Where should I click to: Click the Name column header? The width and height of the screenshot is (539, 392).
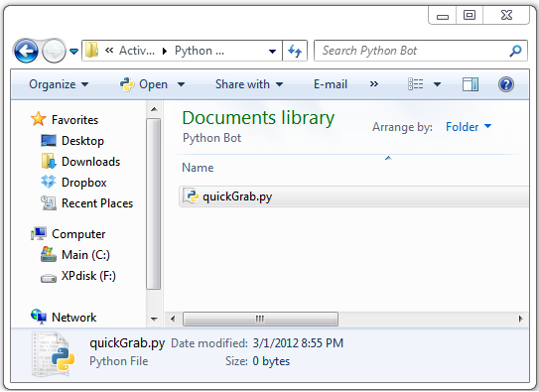[x=198, y=168]
